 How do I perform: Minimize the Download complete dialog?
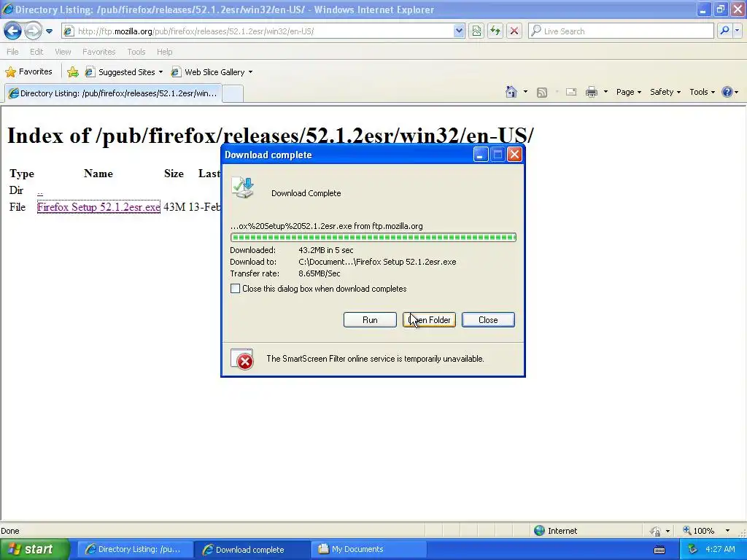(481, 155)
